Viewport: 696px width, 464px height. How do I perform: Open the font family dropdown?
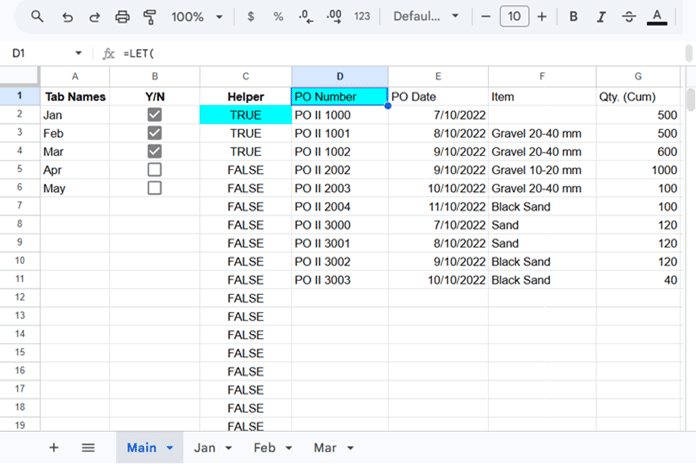pyautogui.click(x=426, y=16)
